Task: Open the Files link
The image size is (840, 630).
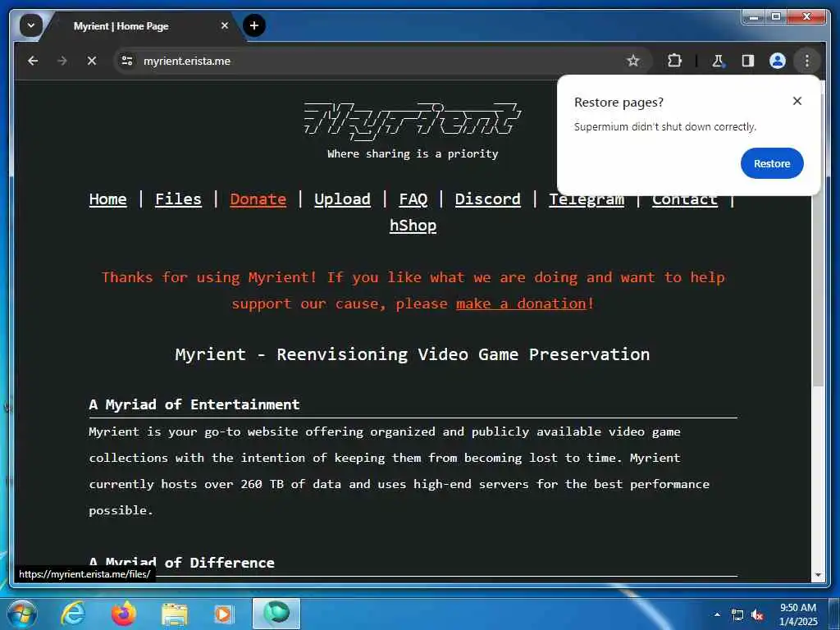Action: [x=178, y=199]
